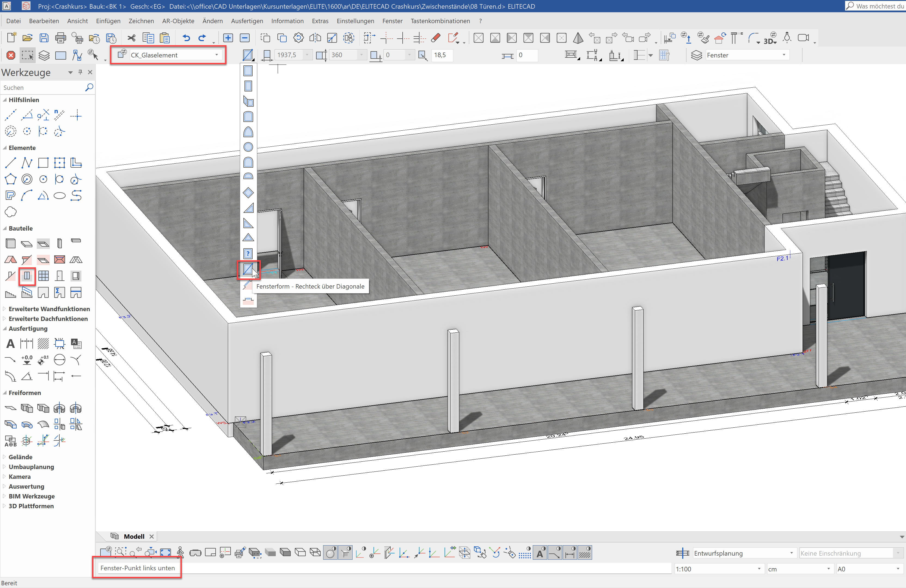Select the hatching tool in Ausfertigung
This screenshot has height=588, width=906.
(43, 344)
